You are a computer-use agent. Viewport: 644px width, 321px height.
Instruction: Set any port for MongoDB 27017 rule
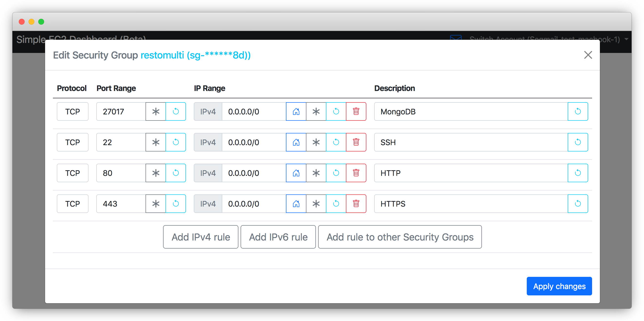156,111
